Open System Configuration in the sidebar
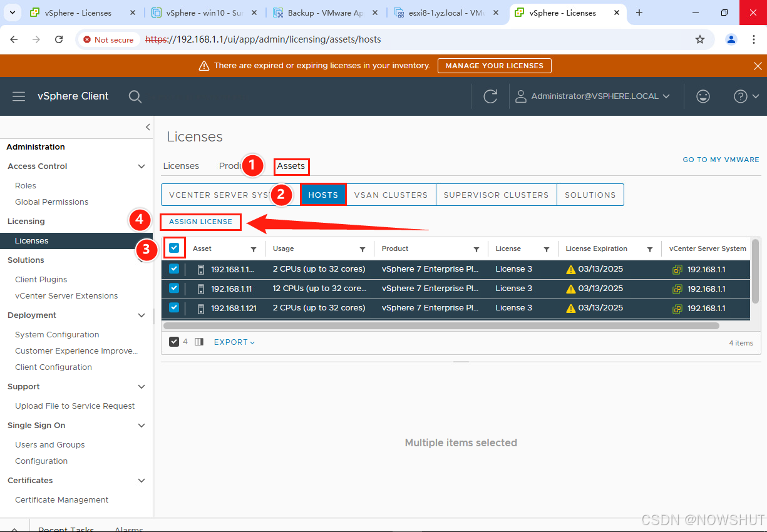Screen dimensions: 767x532 57,335
